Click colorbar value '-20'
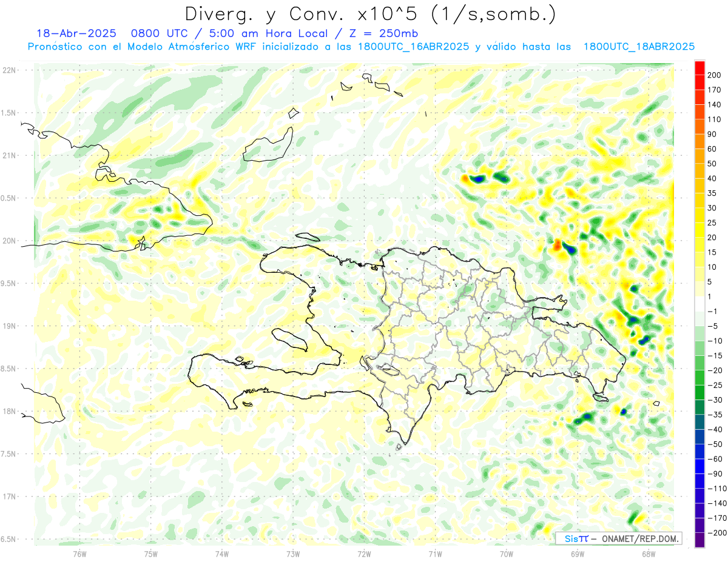This screenshot has height=562, width=728. [x=714, y=370]
